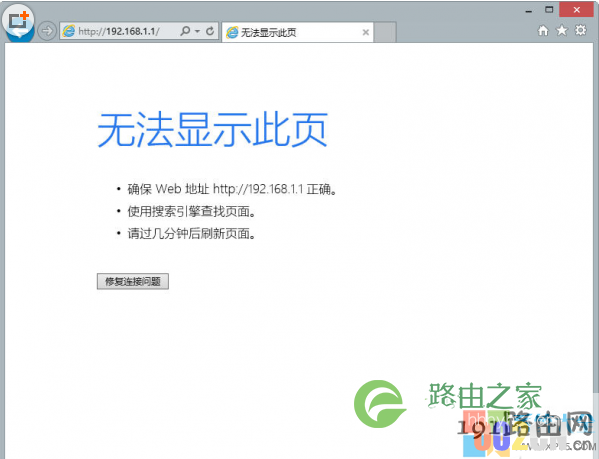Viewport: 599px width, 459px height.
Task: Open Favorites via the star icon
Action: click(x=562, y=30)
